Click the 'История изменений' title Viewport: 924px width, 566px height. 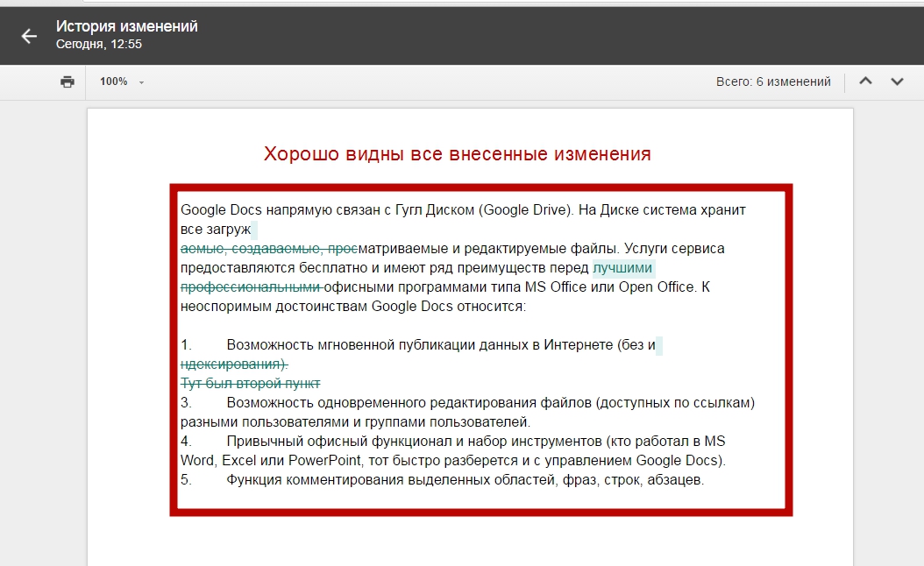pos(126,26)
